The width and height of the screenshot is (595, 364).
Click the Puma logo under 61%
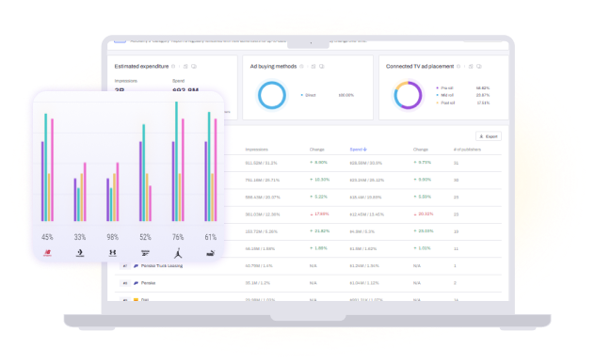(x=211, y=253)
